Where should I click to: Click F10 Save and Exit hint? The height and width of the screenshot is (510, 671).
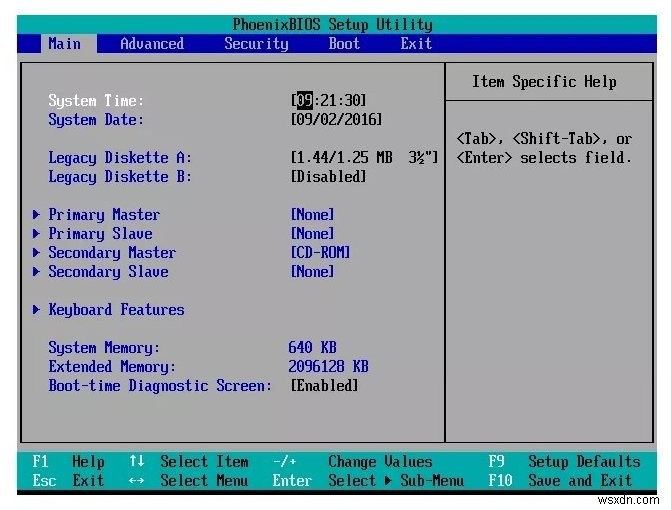point(561,480)
